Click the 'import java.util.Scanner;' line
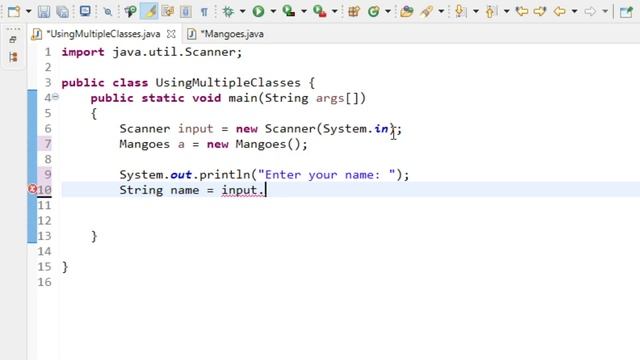Viewport: 640px width, 360px height. click(152, 52)
